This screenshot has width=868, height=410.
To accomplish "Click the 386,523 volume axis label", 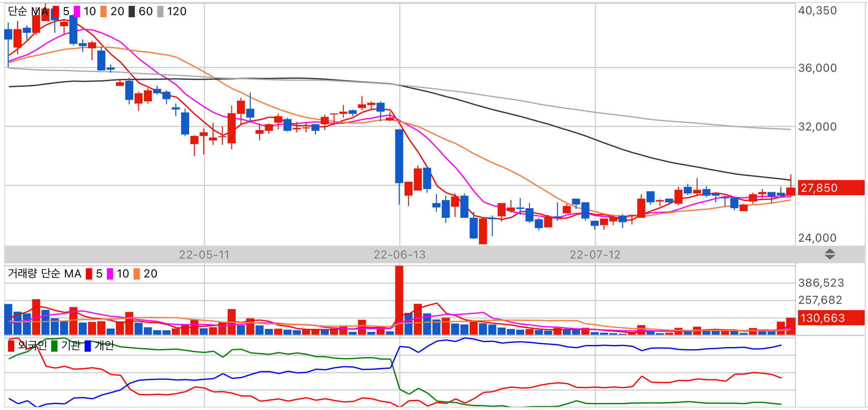I will click(821, 283).
